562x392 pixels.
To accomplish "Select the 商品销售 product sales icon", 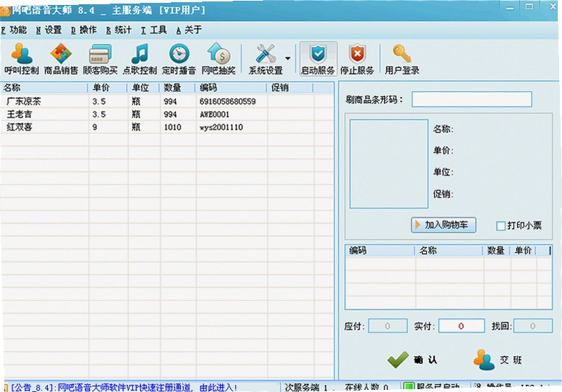I will point(61,59).
